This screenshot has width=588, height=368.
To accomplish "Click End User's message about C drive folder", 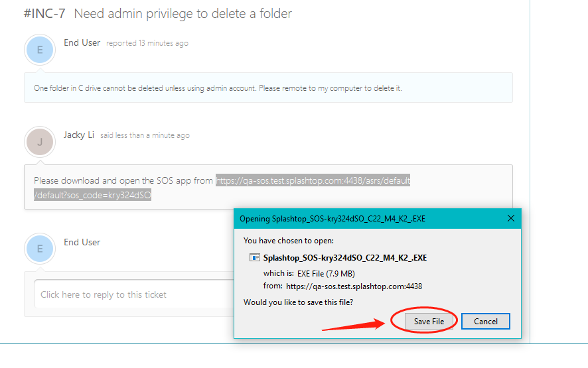I will tap(218, 88).
